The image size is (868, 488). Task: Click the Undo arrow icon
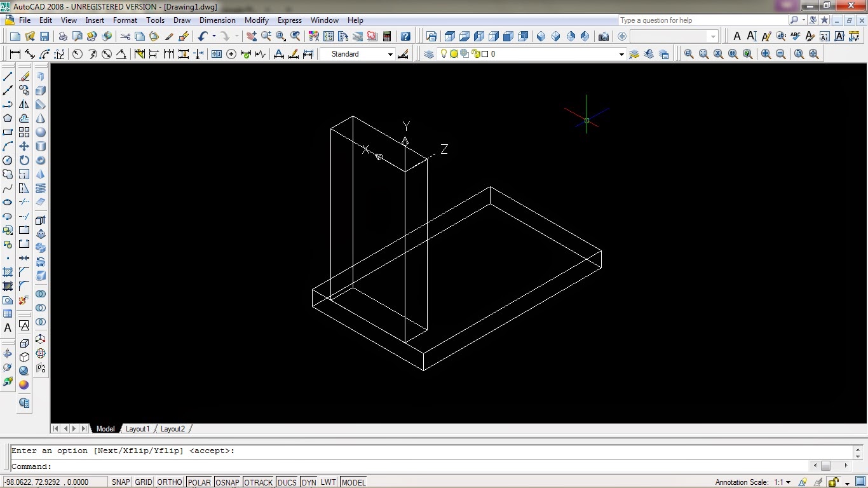tap(203, 37)
